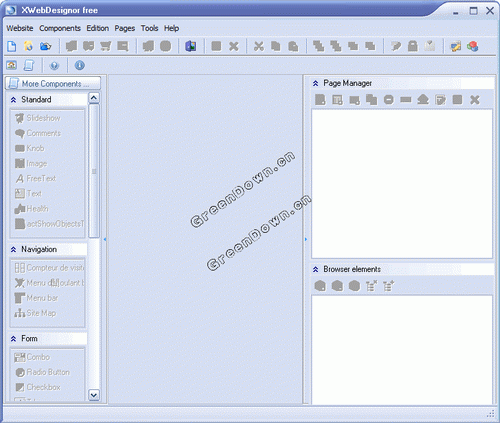The width and height of the screenshot is (500, 423).
Task: Select the FreeText component
Action: click(x=36, y=179)
